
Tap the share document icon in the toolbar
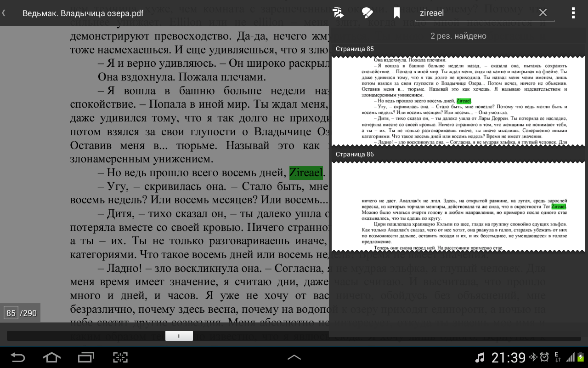coord(339,13)
